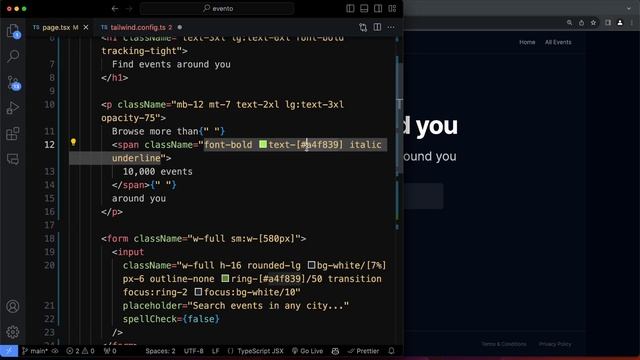The width and height of the screenshot is (640, 360).
Task: Toggle the secondary side bar layout icon
Action: [x=378, y=9]
